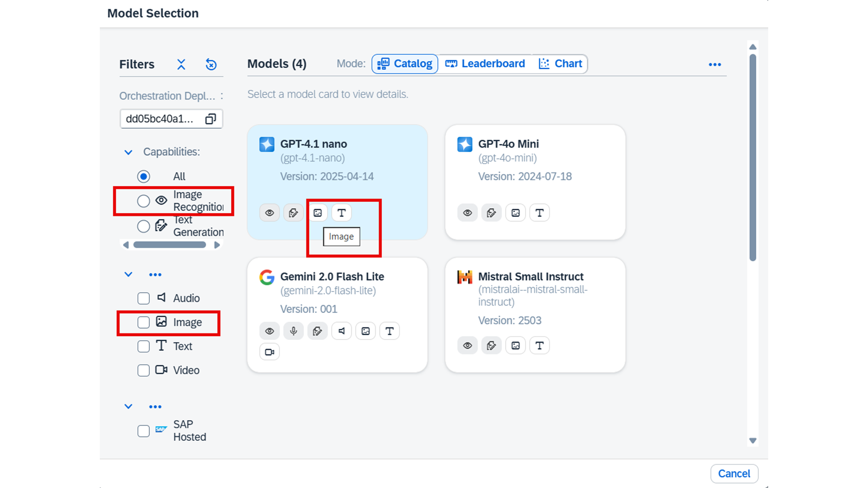
Task: Click the text generation icon on Mistral Small Instruct
Action: (492, 345)
